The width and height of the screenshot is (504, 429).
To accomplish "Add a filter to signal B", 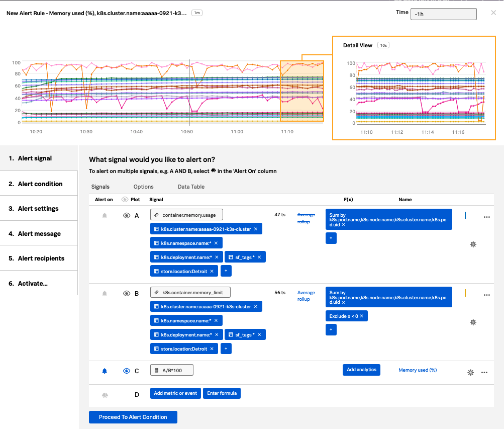I will coord(226,349).
